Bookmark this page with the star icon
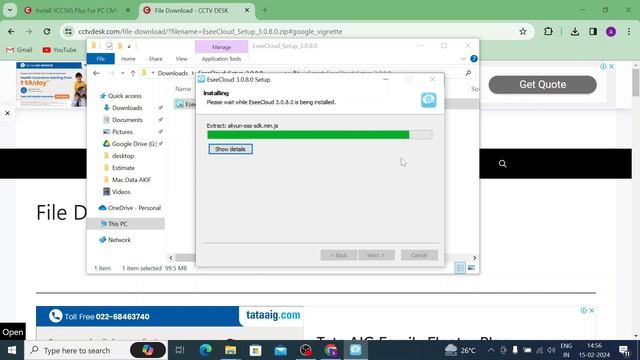 pos(523,31)
